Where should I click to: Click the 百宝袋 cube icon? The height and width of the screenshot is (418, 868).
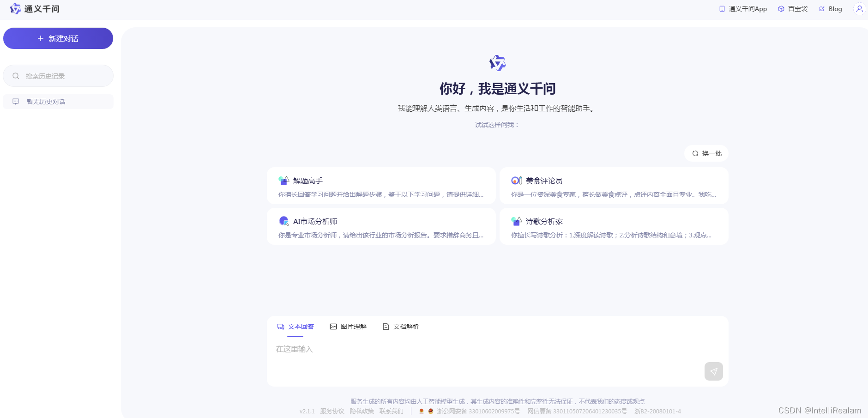[x=781, y=9]
